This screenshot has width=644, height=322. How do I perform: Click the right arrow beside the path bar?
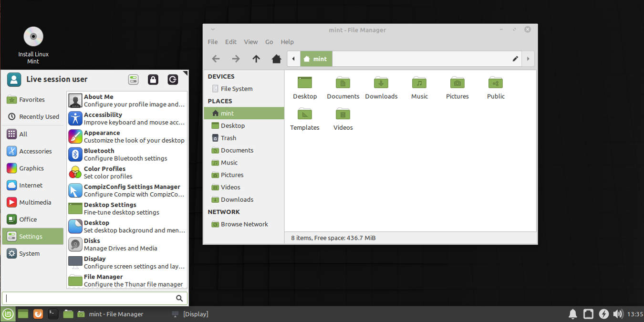[x=529, y=59]
